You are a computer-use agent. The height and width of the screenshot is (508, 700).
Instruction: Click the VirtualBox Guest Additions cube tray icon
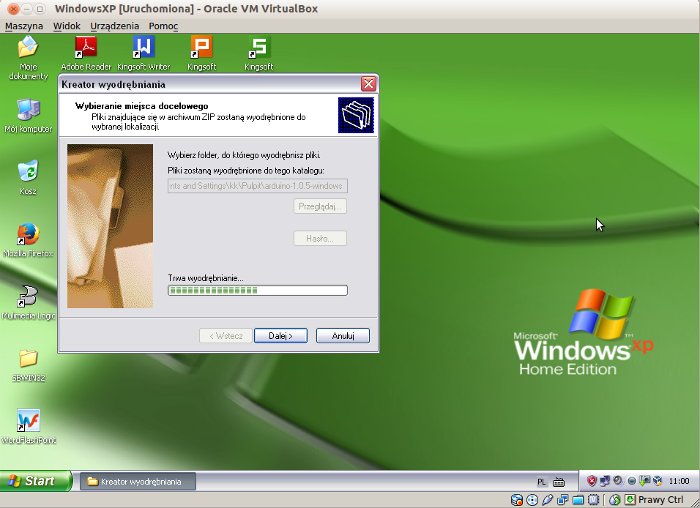click(x=657, y=481)
